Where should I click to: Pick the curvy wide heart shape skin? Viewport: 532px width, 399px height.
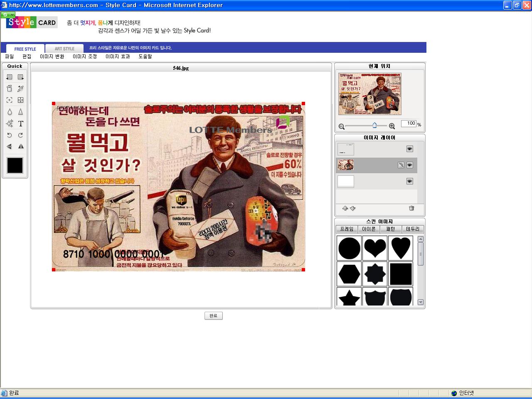(375, 248)
